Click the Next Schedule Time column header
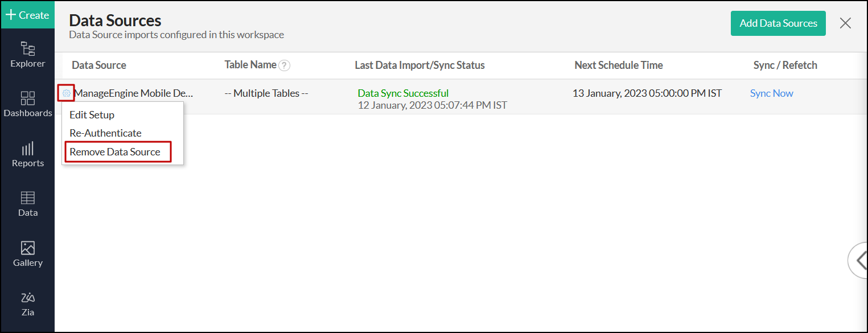Image resolution: width=868 pixels, height=333 pixels. (619, 65)
